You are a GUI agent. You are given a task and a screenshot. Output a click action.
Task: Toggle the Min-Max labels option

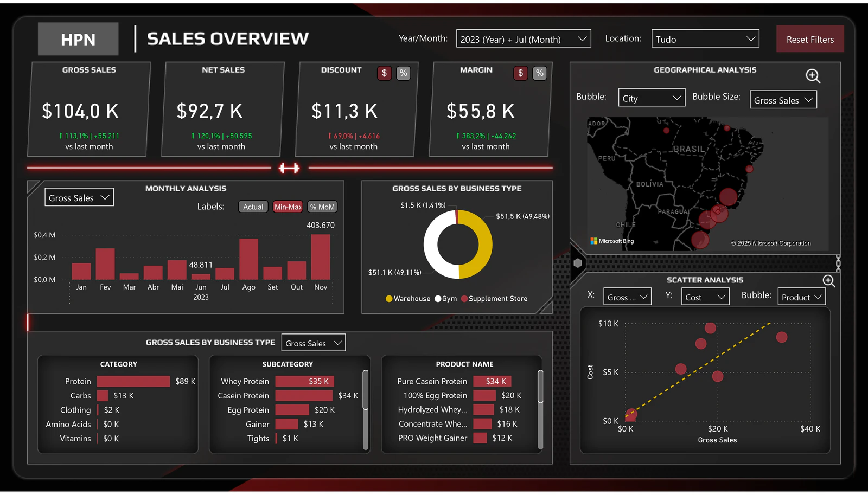pyautogui.click(x=288, y=207)
